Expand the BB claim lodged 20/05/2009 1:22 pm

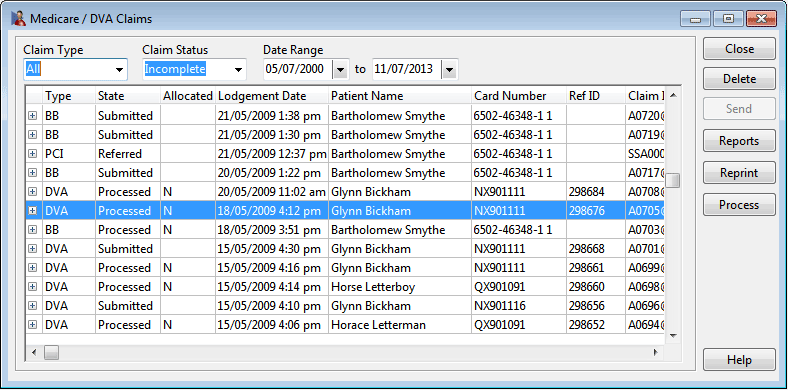[33, 173]
